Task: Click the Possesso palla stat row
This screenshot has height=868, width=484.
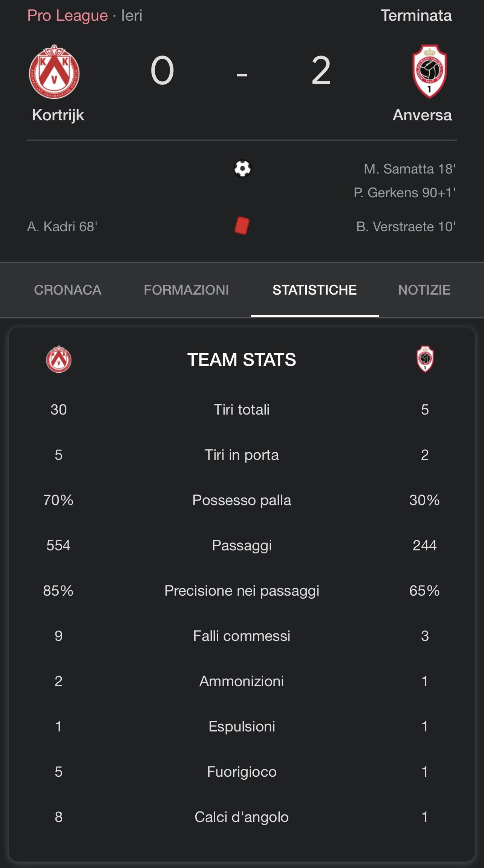Action: click(x=242, y=500)
